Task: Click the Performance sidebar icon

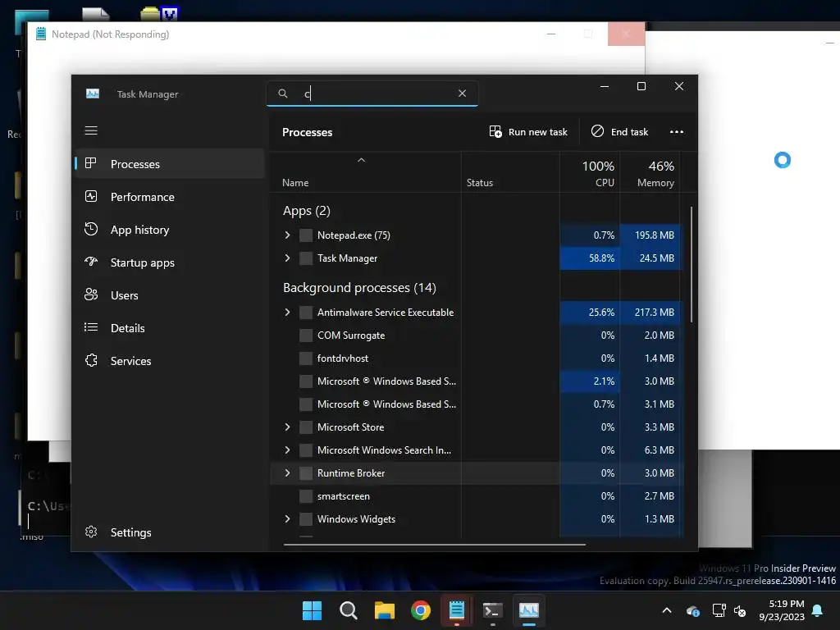Action: click(x=91, y=197)
